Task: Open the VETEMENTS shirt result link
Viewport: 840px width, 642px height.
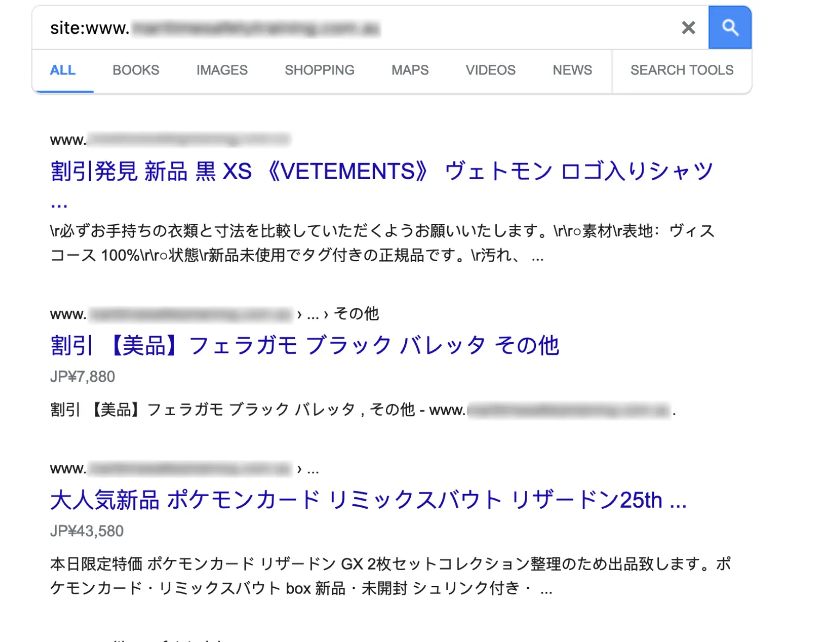Action: pos(381,171)
